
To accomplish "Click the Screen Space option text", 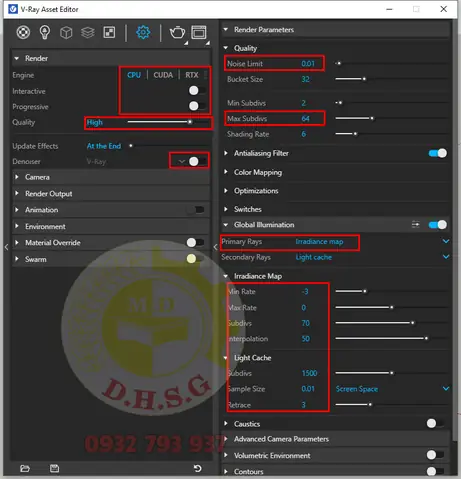I will click(x=357, y=389).
